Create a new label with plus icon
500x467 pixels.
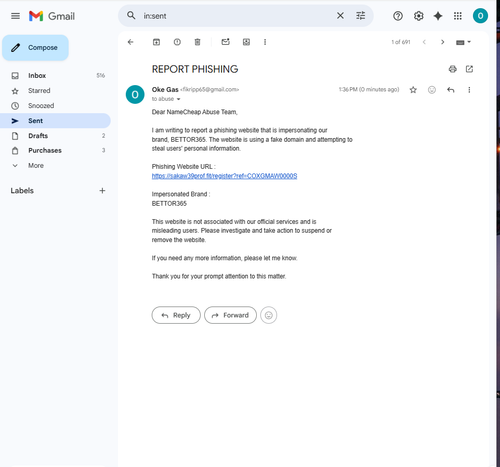[102, 191]
